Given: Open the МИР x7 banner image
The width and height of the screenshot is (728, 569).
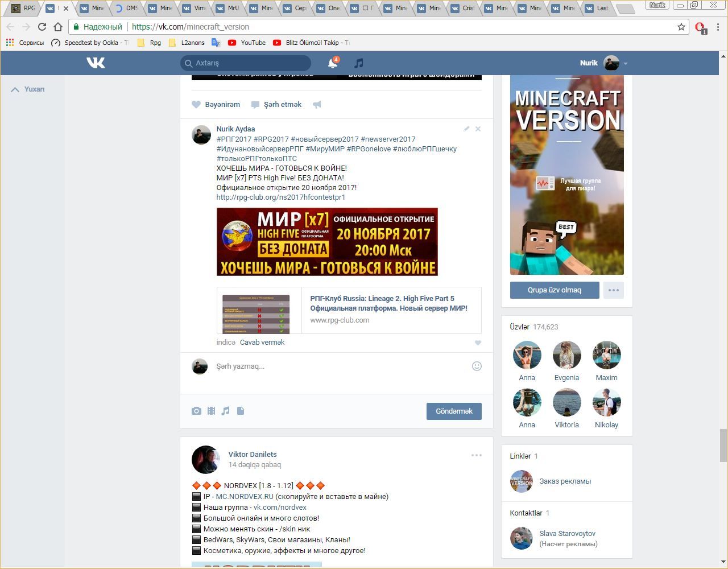Looking at the screenshot, I should click(x=327, y=242).
